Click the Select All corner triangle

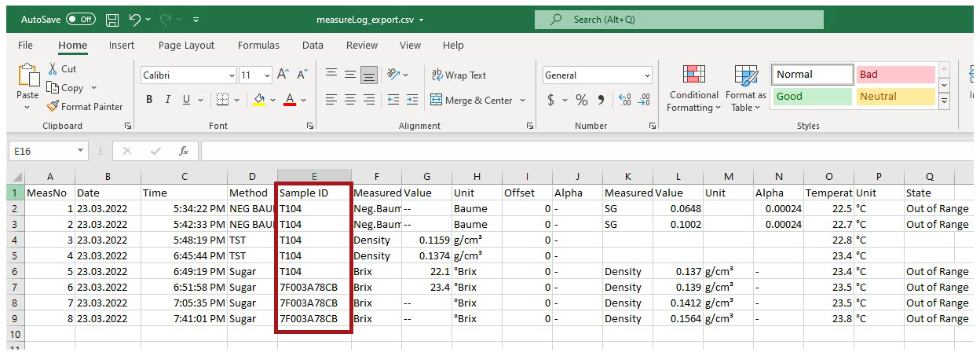[16, 177]
